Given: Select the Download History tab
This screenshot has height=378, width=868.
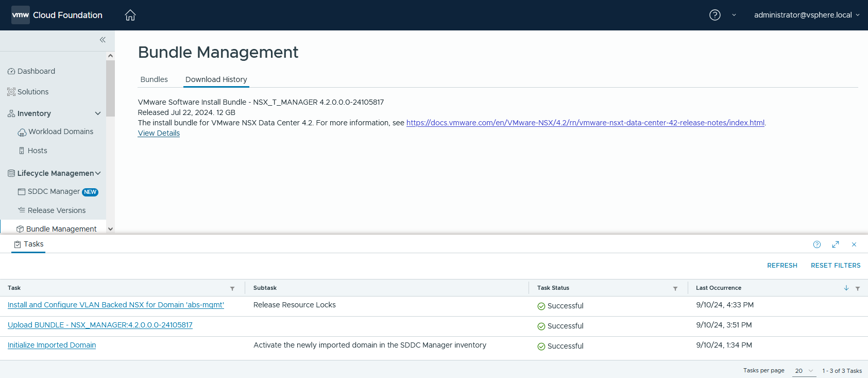Looking at the screenshot, I should pos(216,79).
